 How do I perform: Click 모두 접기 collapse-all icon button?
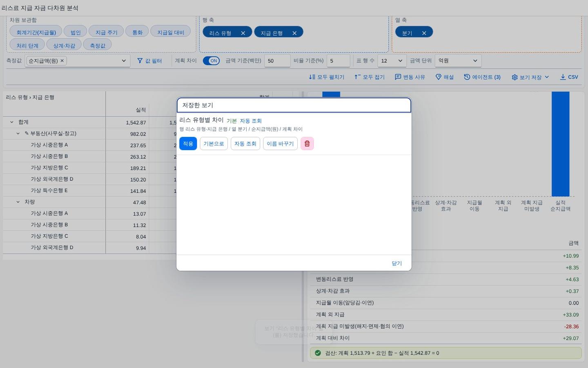(369, 77)
